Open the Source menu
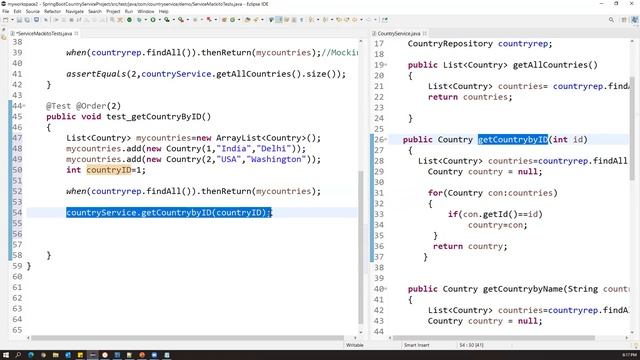Image resolution: width=640 pixels, height=360 pixels. pyautogui.click(x=33, y=11)
